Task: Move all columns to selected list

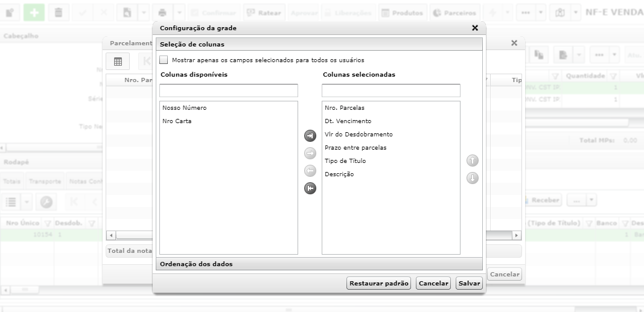Action: click(310, 135)
